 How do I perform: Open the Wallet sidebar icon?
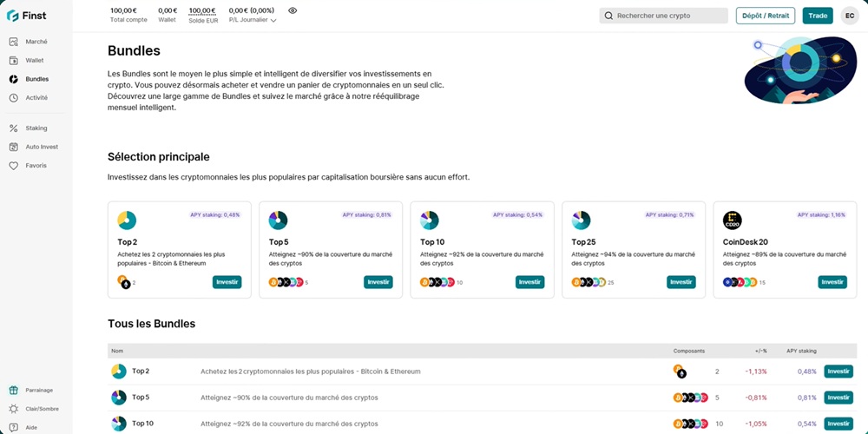point(14,61)
